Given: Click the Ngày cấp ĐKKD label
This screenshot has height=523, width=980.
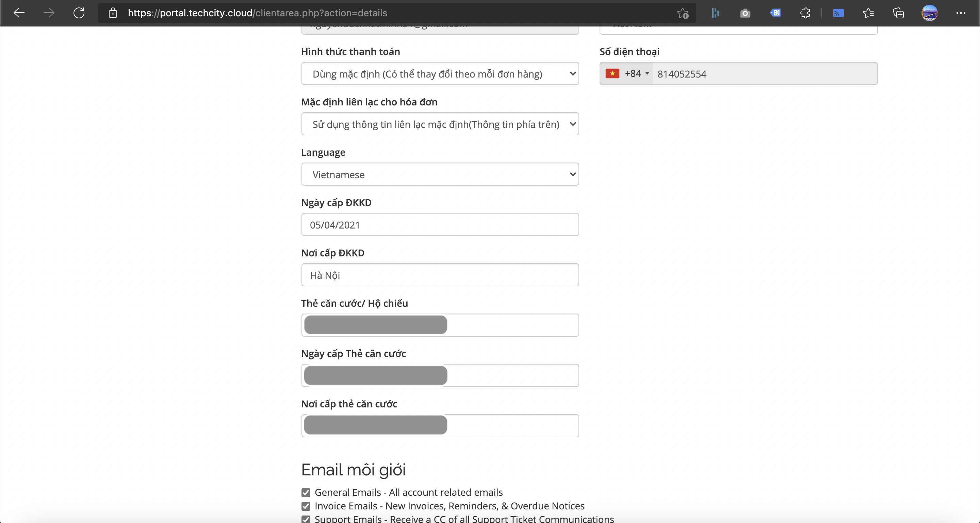Looking at the screenshot, I should pyautogui.click(x=336, y=203).
